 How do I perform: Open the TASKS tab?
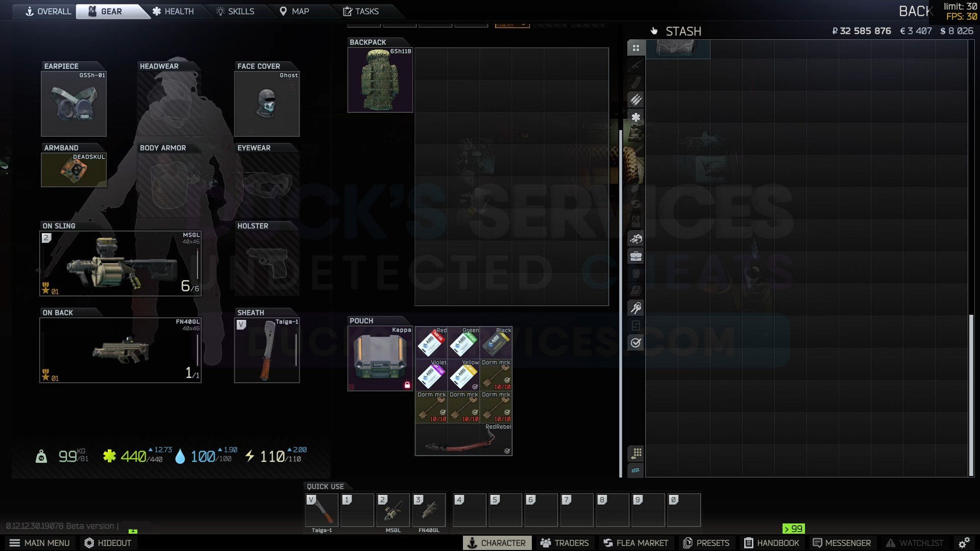[x=361, y=11]
